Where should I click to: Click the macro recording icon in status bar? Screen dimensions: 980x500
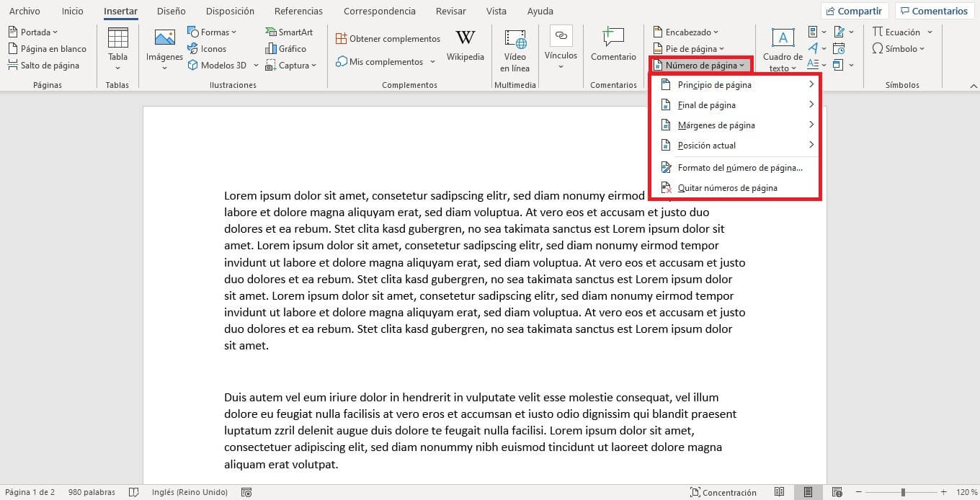coord(246,492)
